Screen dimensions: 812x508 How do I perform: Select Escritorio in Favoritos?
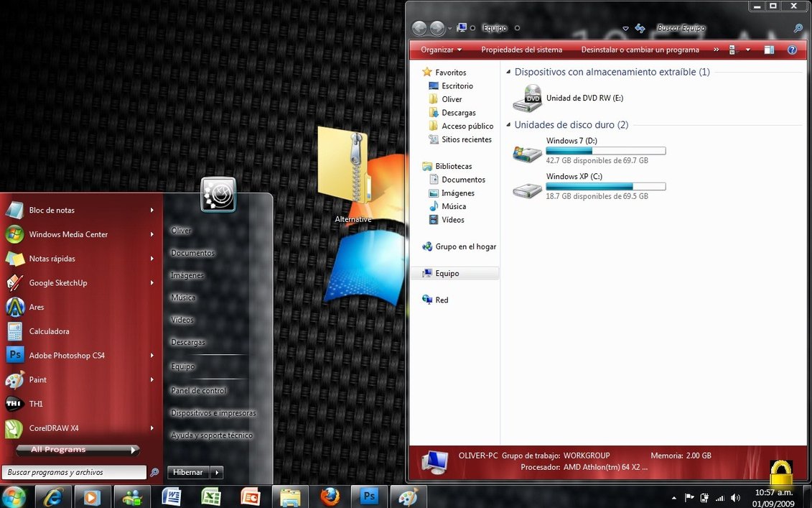coord(457,86)
